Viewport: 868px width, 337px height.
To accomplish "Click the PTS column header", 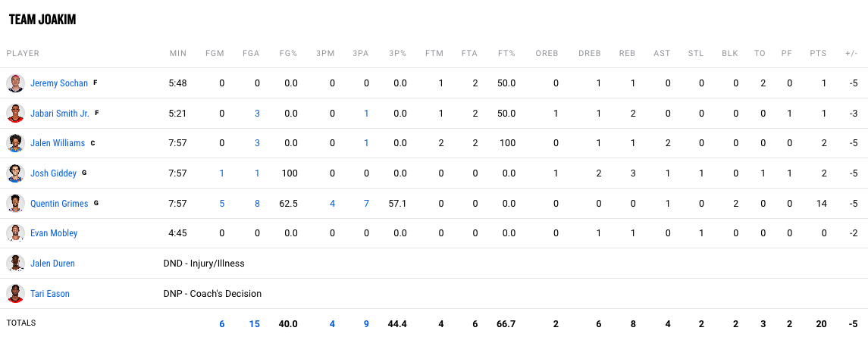I will 818,54.
